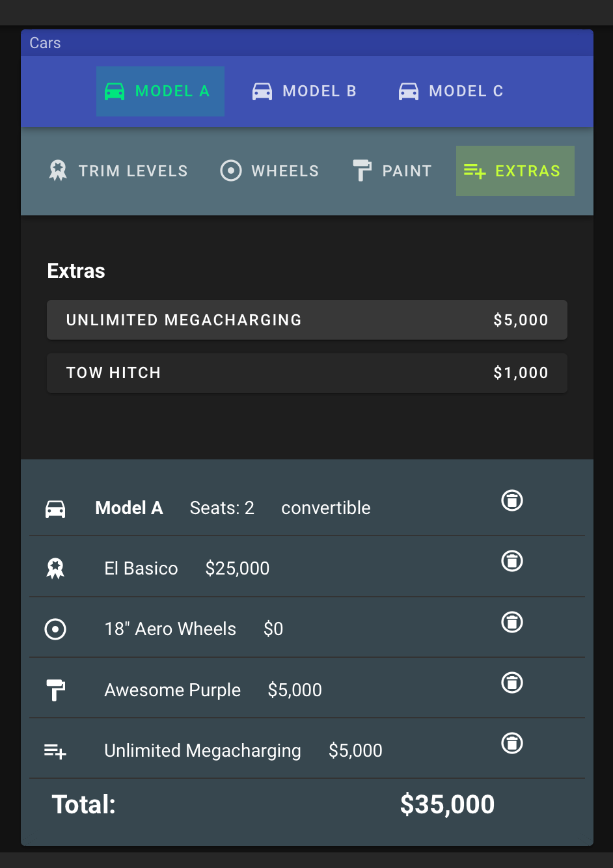Select the Extras tab
This screenshot has height=868, width=613.
point(515,171)
